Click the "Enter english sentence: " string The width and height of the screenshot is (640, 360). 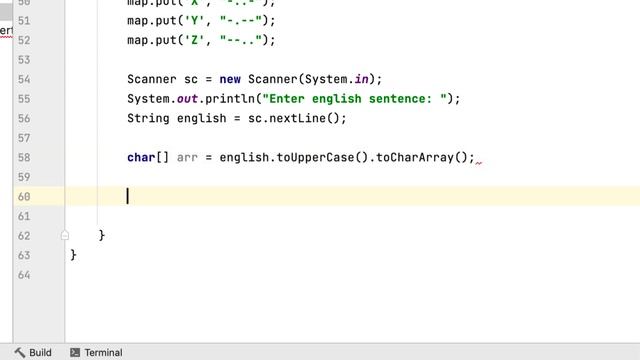[x=355, y=99]
